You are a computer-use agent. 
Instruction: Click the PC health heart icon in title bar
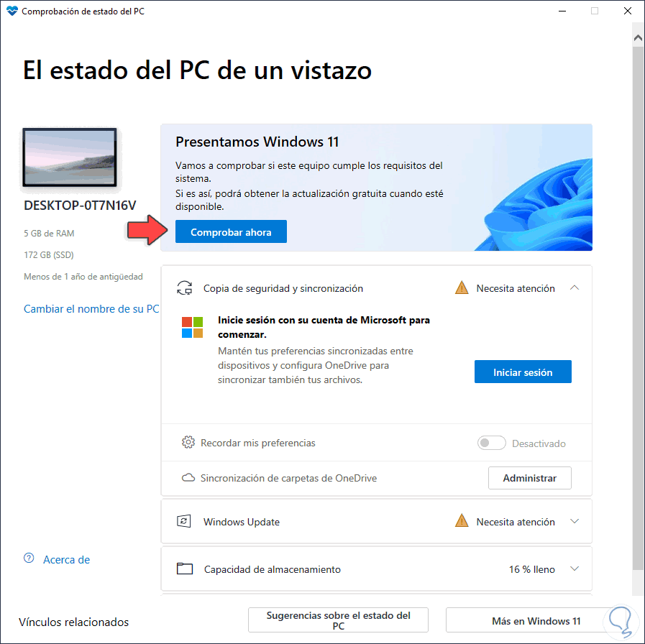(12, 11)
